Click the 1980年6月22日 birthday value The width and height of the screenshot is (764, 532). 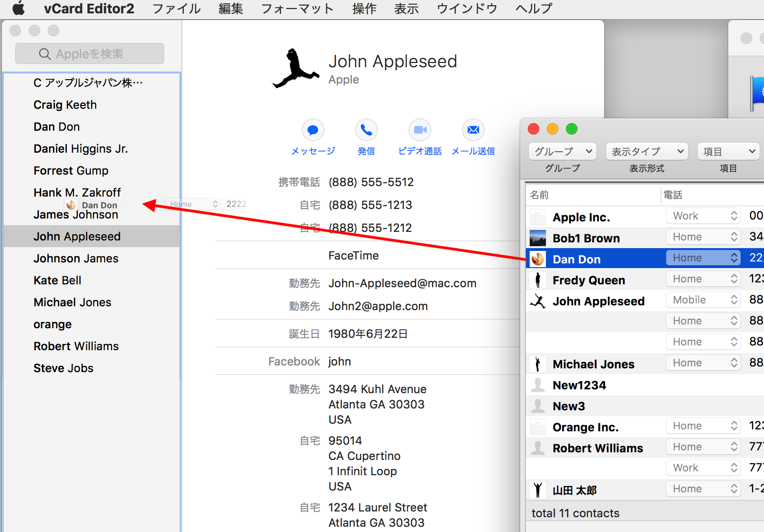[368, 334]
